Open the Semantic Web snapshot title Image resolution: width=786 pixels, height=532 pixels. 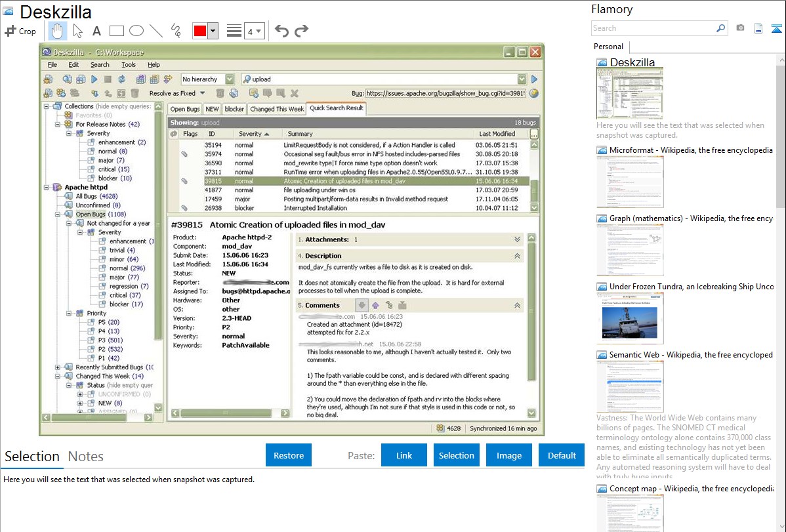(691, 354)
